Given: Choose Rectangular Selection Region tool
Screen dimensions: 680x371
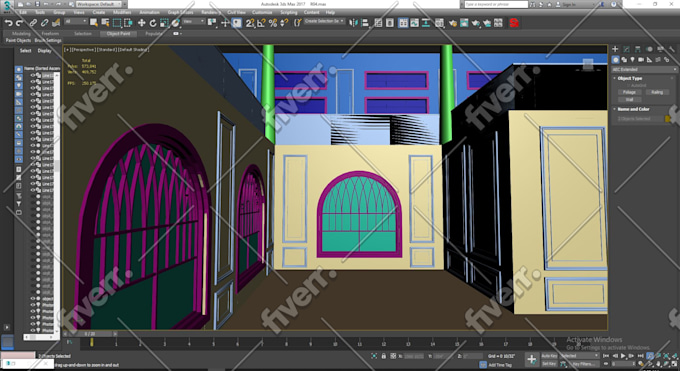Looking at the screenshot, I should point(117,23).
